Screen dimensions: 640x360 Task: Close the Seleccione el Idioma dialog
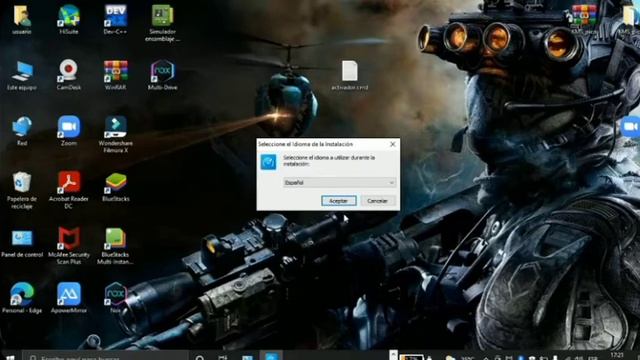[x=393, y=144]
